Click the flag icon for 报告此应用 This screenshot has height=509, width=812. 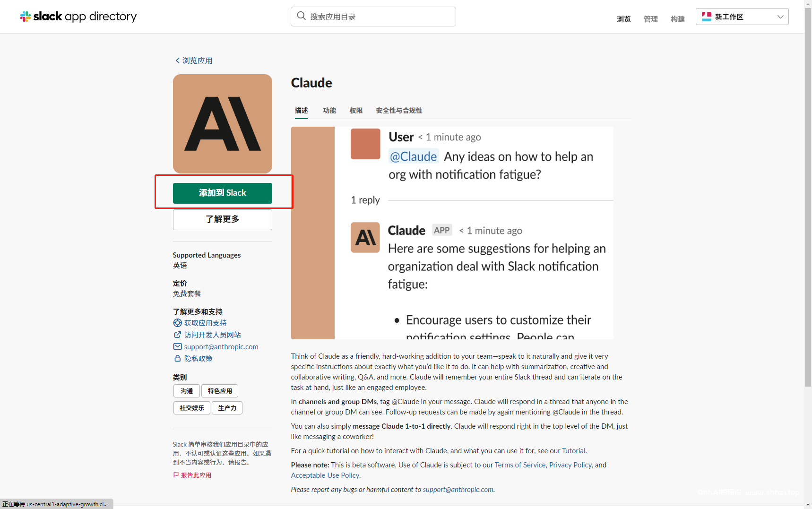pos(176,475)
